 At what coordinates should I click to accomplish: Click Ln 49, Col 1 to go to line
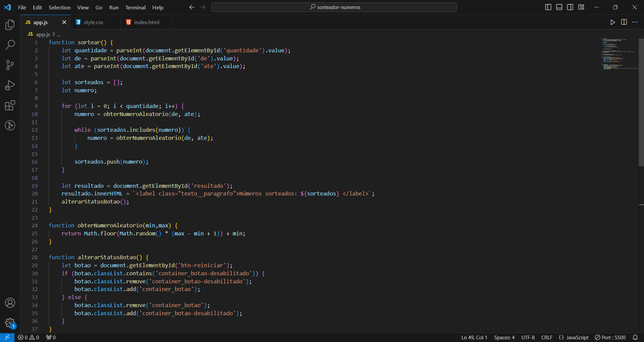(474, 337)
